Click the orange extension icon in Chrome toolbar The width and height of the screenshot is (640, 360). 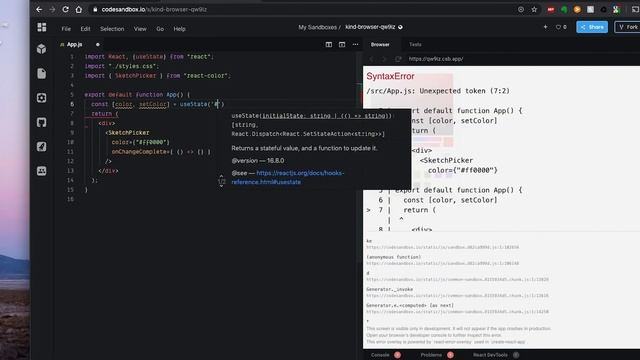tap(577, 9)
